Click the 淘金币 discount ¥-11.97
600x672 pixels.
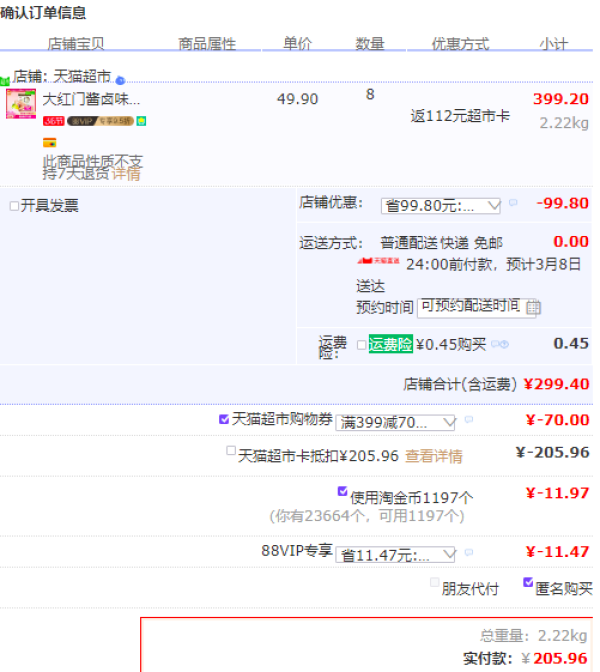click(558, 493)
